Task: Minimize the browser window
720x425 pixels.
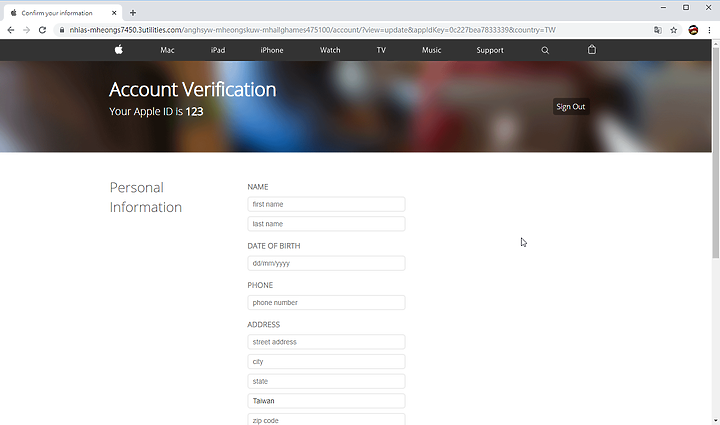Action: point(663,7)
